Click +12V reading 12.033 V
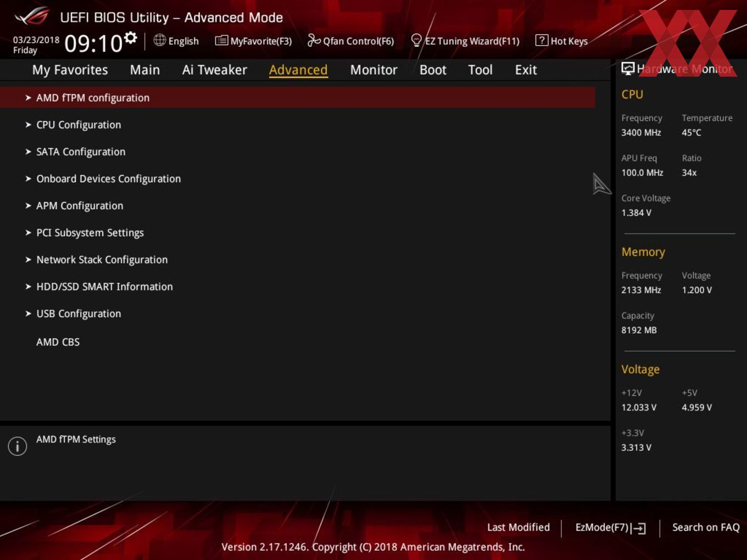 coord(639,407)
